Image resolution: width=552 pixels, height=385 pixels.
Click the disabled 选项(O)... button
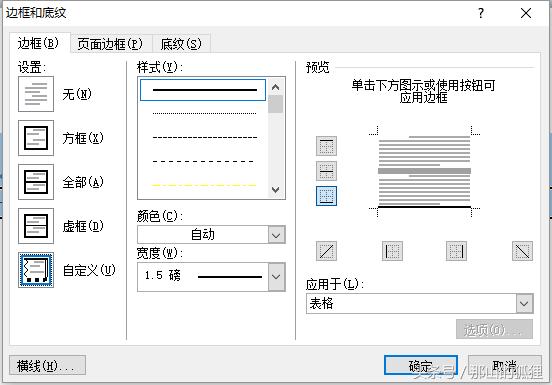pyautogui.click(x=494, y=329)
